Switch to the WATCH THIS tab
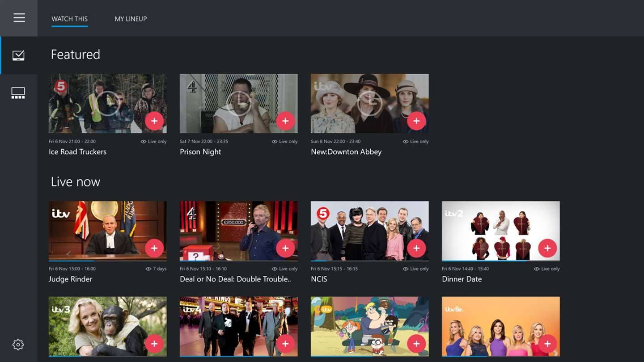Viewport: 644px width, 362px height. [x=70, y=19]
